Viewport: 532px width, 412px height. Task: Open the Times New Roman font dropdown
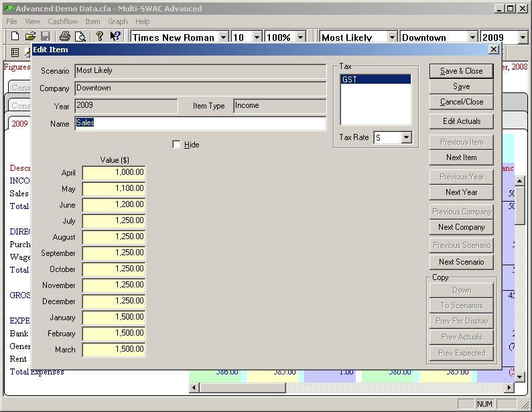tap(224, 38)
